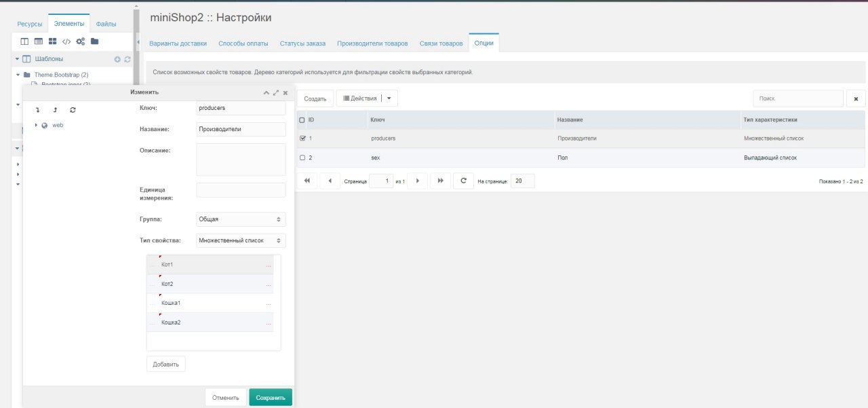Go to the next page of options grid

(x=418, y=181)
